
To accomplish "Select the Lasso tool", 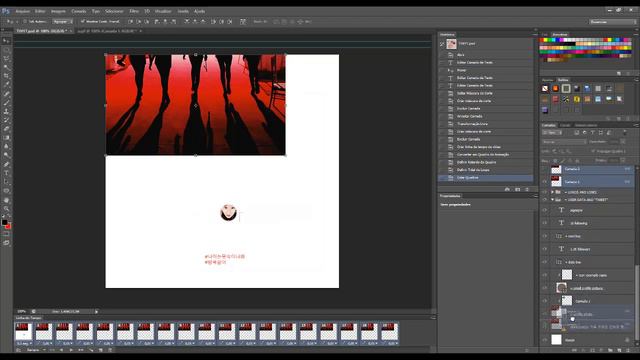I will click(6, 59).
